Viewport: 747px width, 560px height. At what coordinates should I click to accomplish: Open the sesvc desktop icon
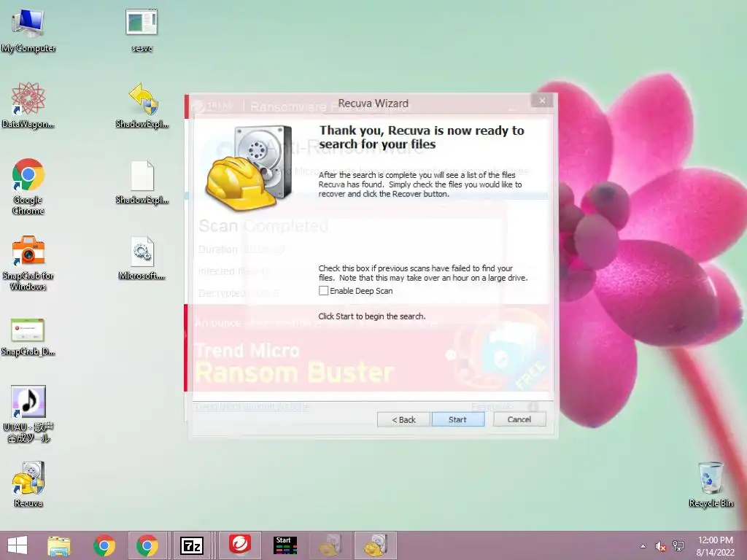142,29
